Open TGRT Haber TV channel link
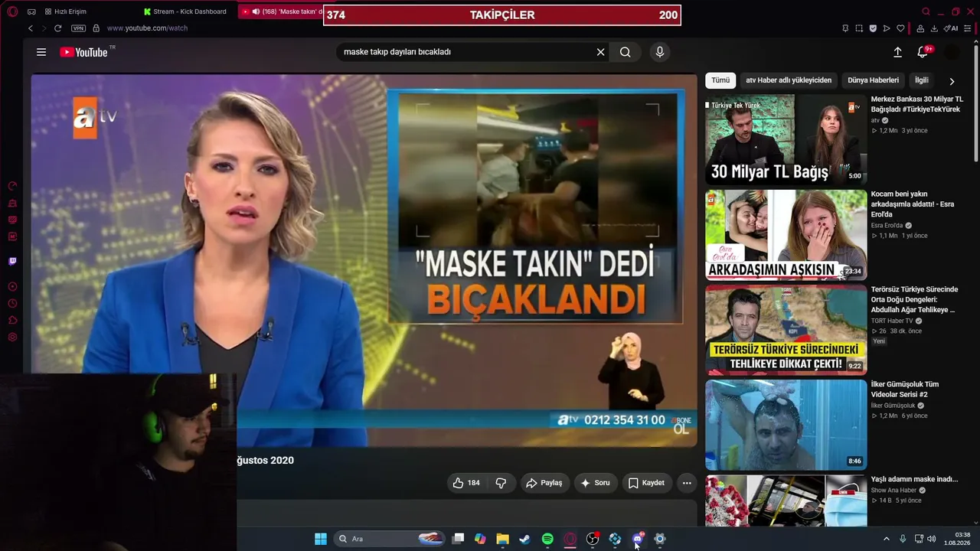 tap(892, 321)
